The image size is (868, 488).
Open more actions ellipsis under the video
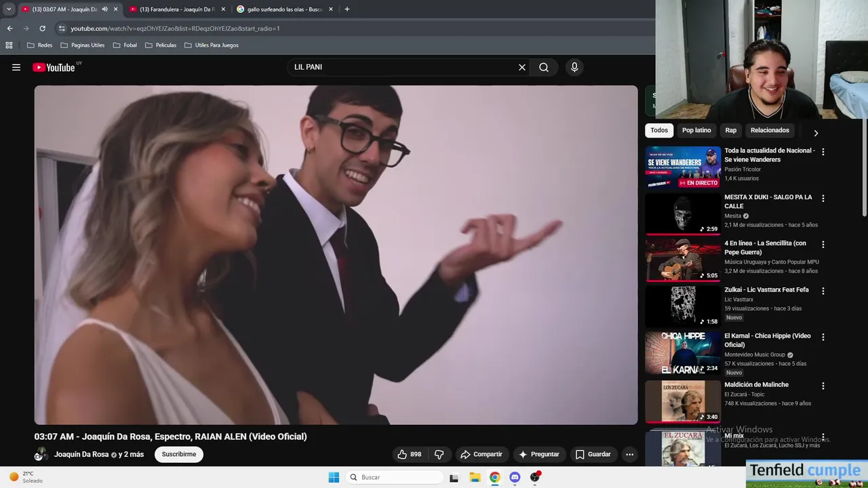[x=629, y=454]
